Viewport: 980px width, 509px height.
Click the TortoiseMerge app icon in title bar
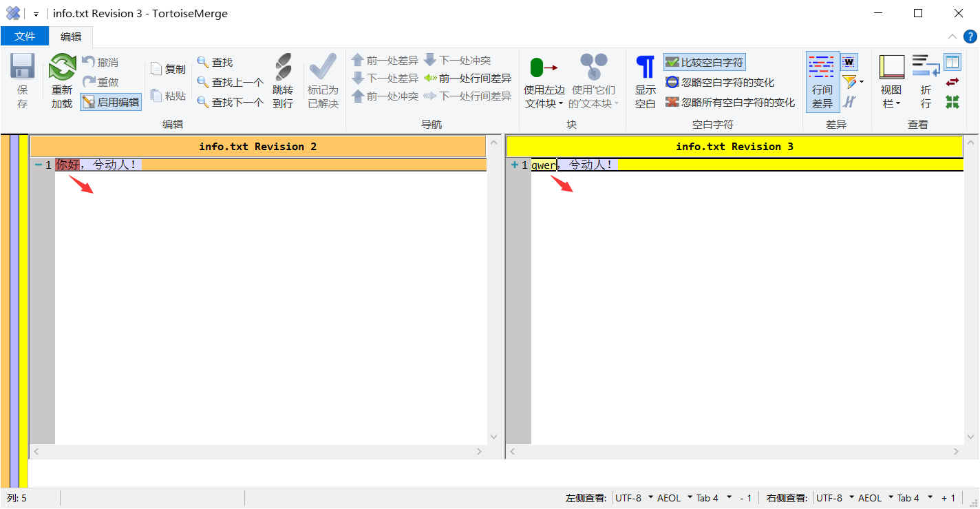pos(13,13)
